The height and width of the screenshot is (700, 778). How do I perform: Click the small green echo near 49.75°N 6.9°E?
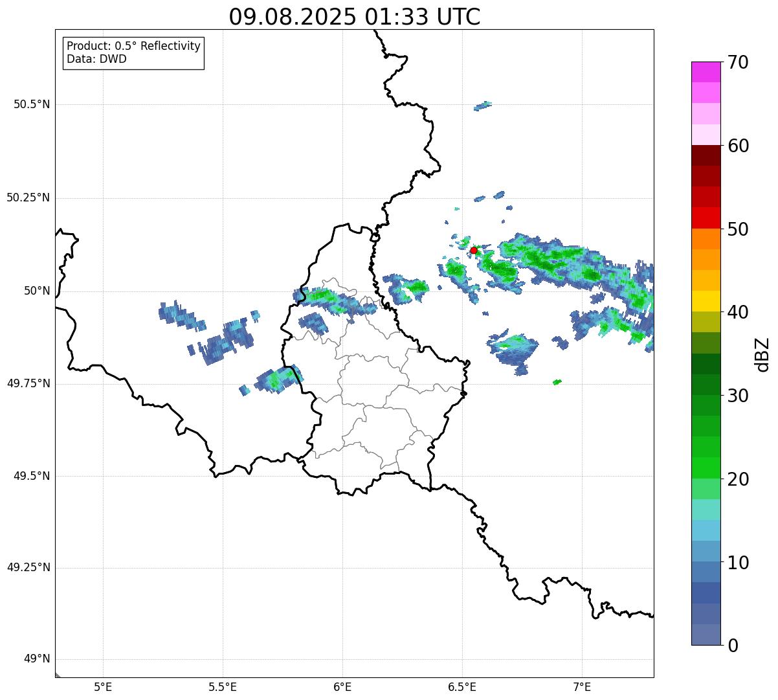tap(557, 382)
